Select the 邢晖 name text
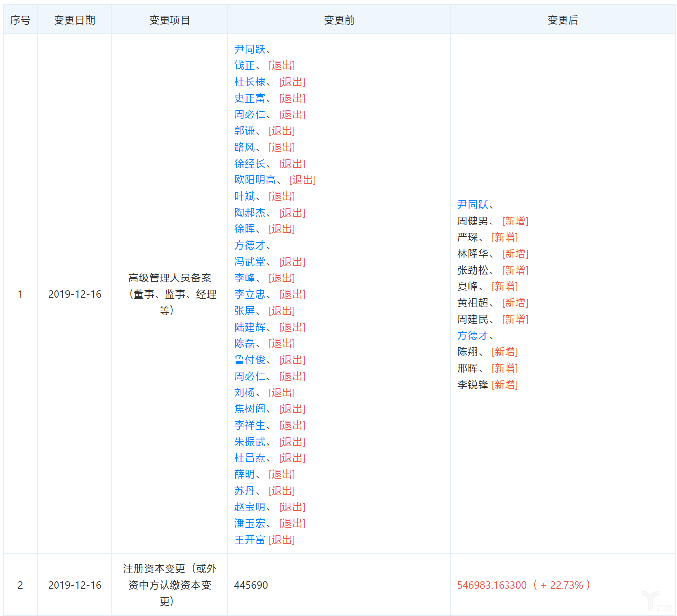677x616 pixels. coord(468,368)
